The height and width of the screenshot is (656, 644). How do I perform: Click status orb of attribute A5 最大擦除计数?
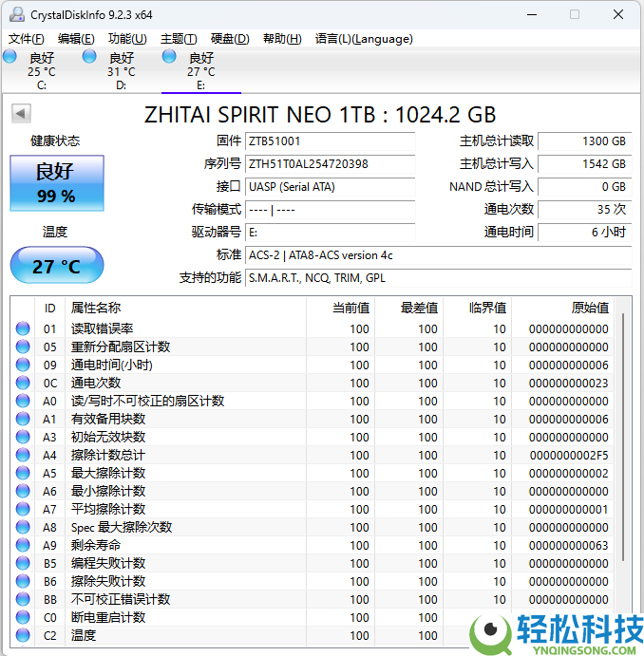[x=23, y=473]
